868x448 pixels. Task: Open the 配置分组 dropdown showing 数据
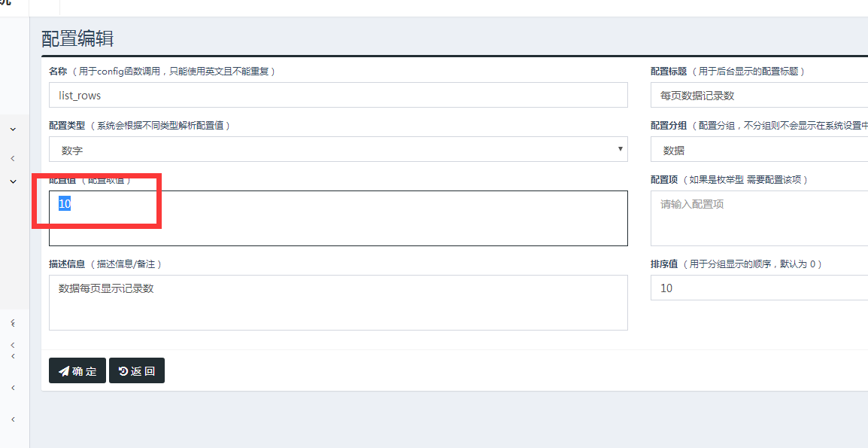click(759, 149)
